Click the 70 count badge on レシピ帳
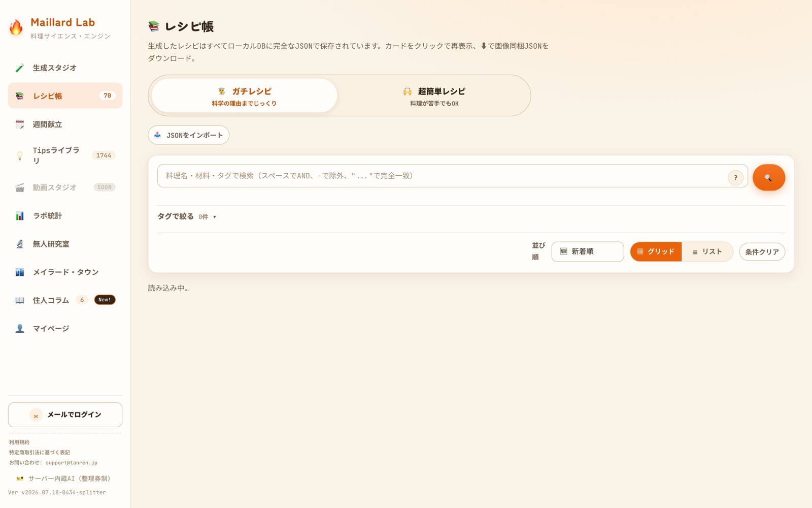Screen dimensions: 812x508 tap(107, 96)
